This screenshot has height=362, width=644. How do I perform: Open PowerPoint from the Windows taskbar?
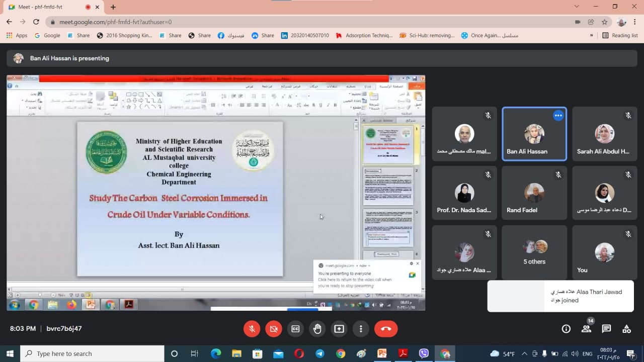tap(382, 353)
